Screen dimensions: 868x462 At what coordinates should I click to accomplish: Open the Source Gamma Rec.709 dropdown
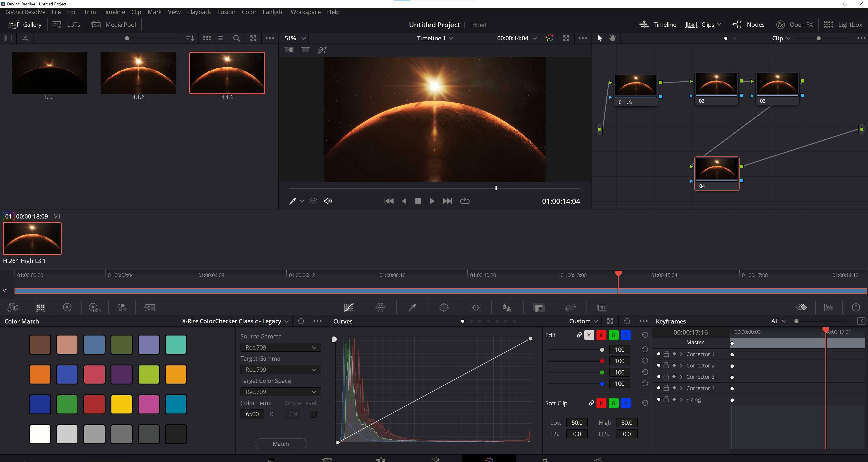[x=280, y=347]
